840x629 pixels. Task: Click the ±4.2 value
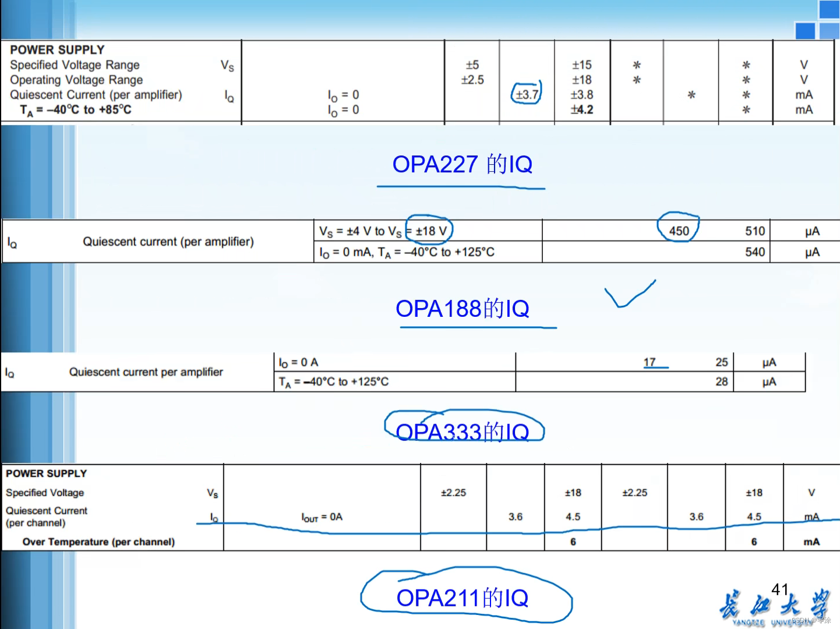581,109
